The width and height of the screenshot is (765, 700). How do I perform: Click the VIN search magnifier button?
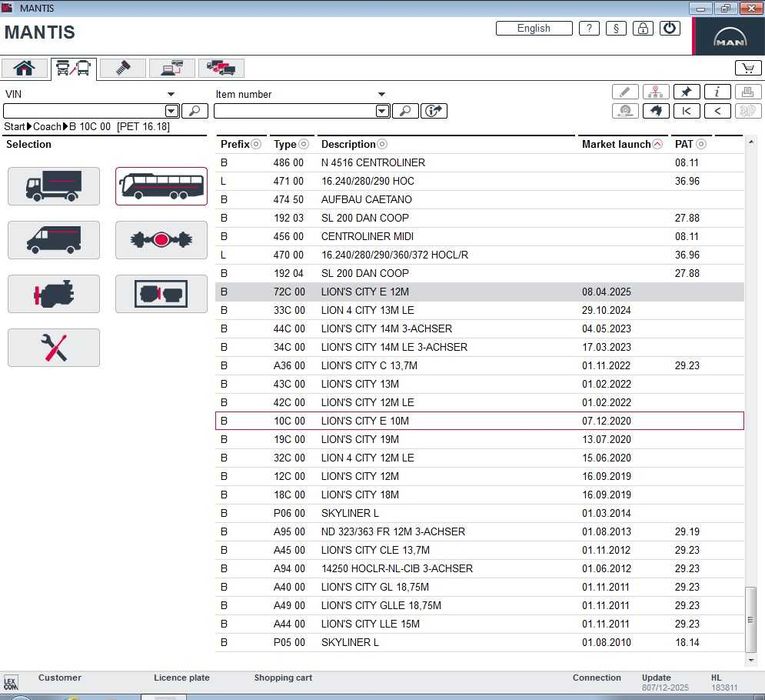(195, 111)
